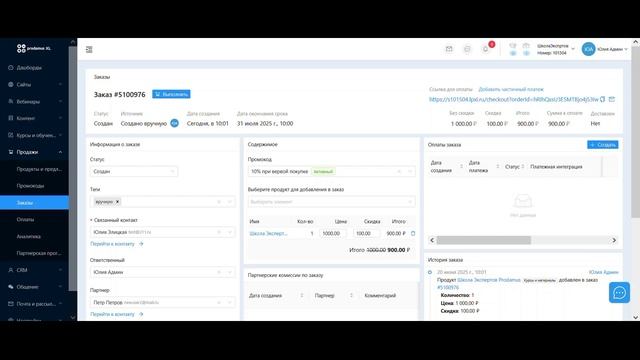Edit the Цена input showing 1000.00

click(x=333, y=233)
